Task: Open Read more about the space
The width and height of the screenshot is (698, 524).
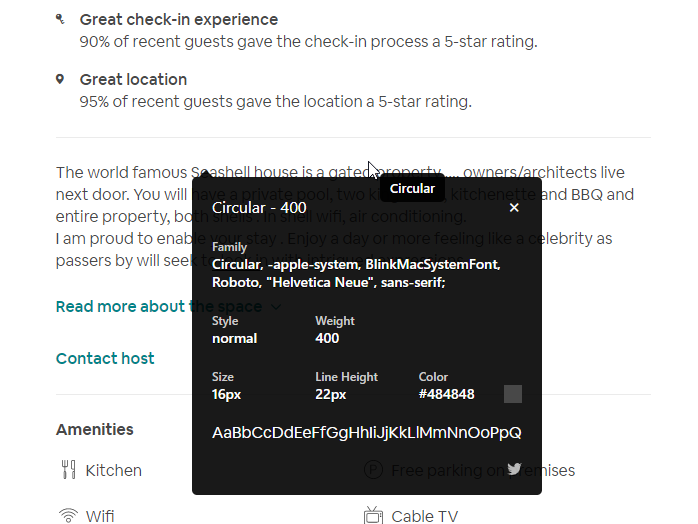Action: (x=158, y=306)
